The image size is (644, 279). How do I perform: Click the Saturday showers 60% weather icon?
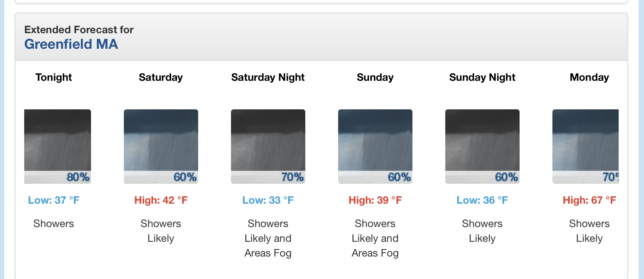coord(161,147)
